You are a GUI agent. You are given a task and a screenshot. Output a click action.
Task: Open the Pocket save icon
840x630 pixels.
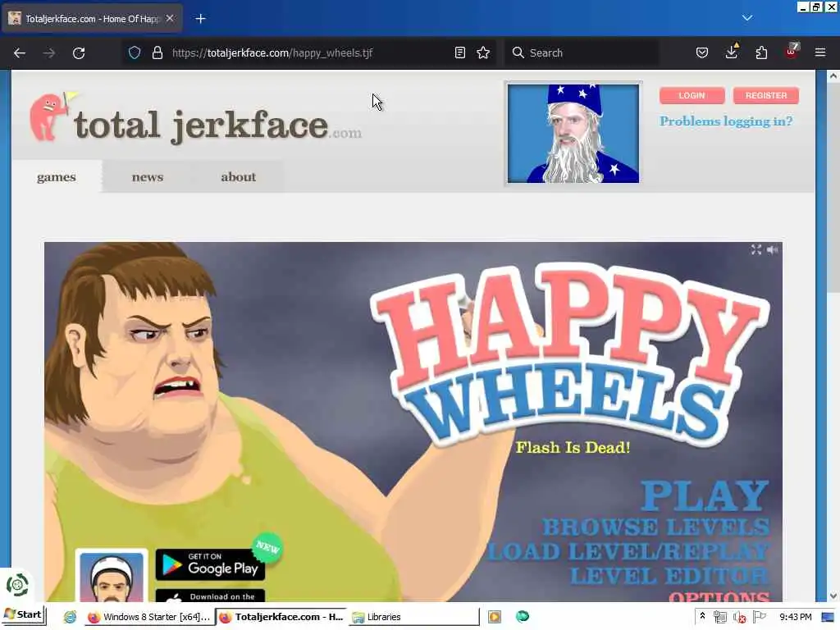pos(702,52)
